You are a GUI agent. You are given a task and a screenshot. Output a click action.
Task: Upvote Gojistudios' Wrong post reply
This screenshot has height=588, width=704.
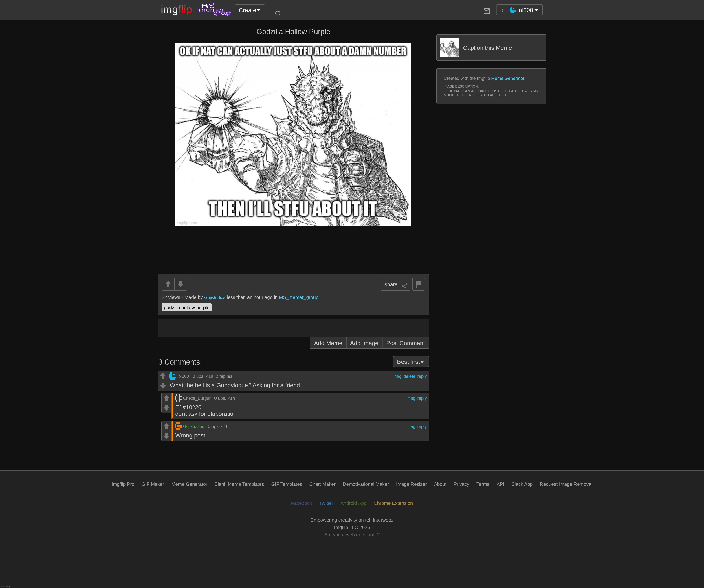pyautogui.click(x=166, y=426)
